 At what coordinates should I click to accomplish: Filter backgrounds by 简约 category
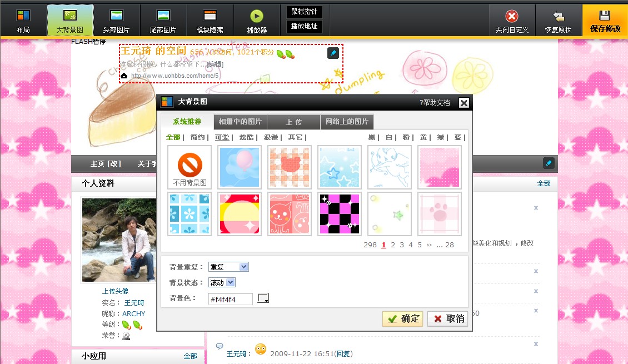[x=198, y=137]
